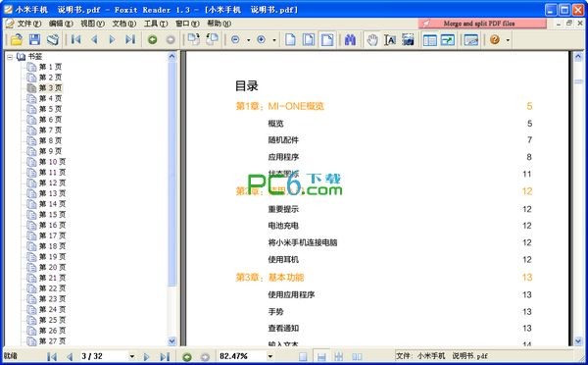Click the Help question mark icon
This screenshot has width=588, height=365.
click(x=495, y=39)
